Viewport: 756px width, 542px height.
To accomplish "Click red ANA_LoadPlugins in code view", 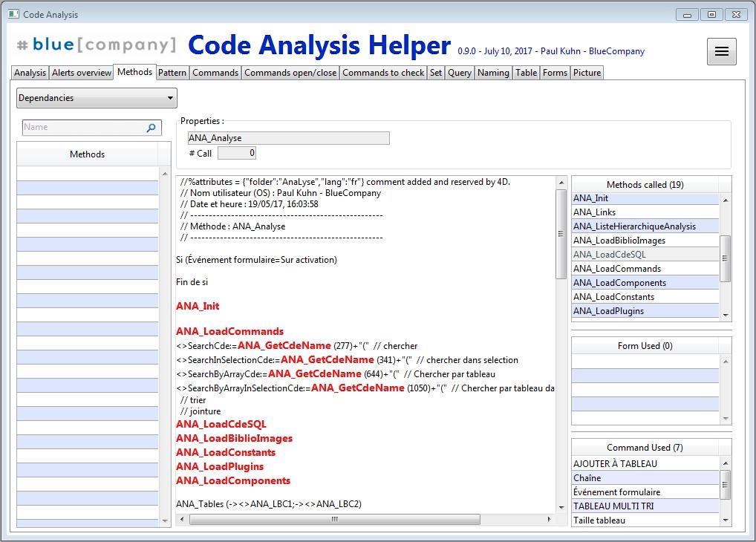I will point(220,466).
